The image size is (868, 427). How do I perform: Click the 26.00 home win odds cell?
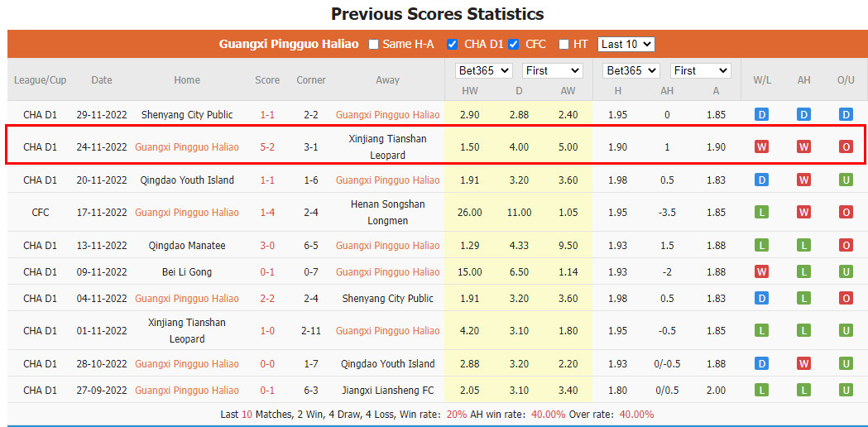(x=469, y=213)
